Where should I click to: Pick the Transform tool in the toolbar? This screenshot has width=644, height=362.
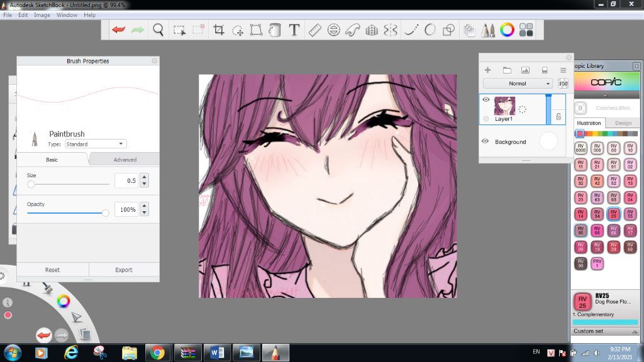[257, 30]
